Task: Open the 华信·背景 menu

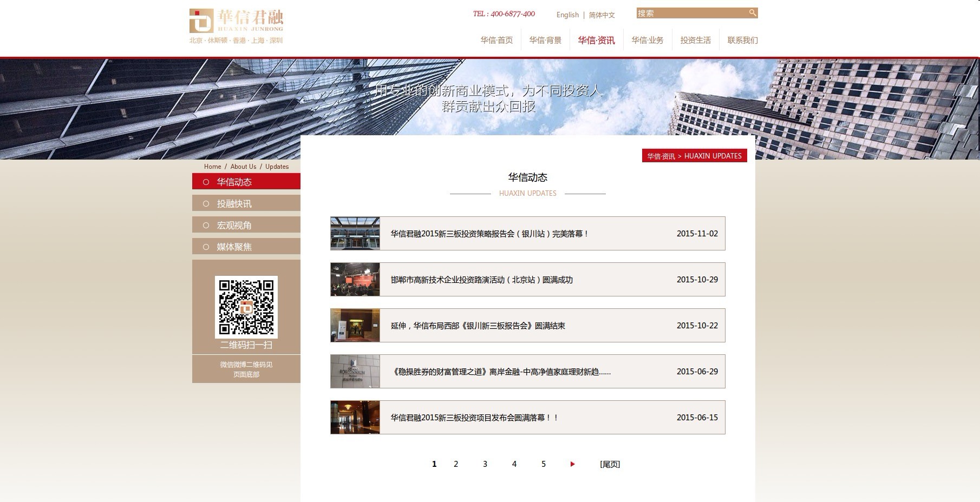Action: click(x=545, y=40)
